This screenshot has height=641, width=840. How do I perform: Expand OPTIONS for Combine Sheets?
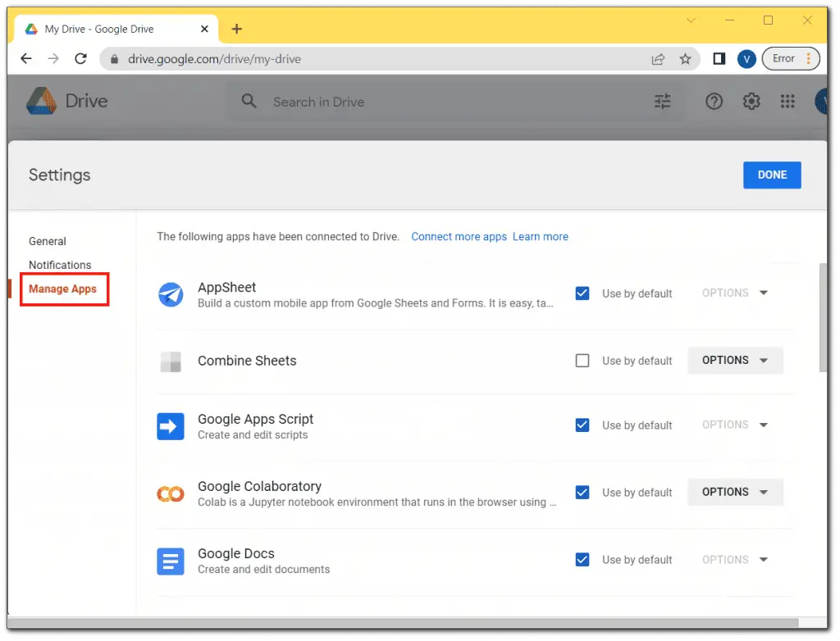coord(735,360)
